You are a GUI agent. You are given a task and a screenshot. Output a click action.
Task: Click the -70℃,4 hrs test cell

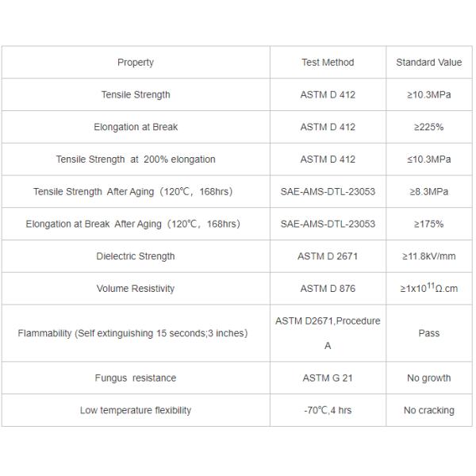[x=328, y=410]
